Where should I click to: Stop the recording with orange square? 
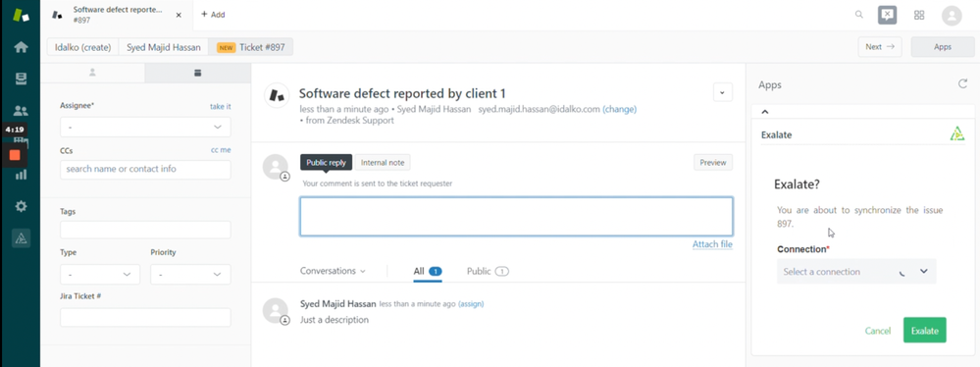click(15, 154)
